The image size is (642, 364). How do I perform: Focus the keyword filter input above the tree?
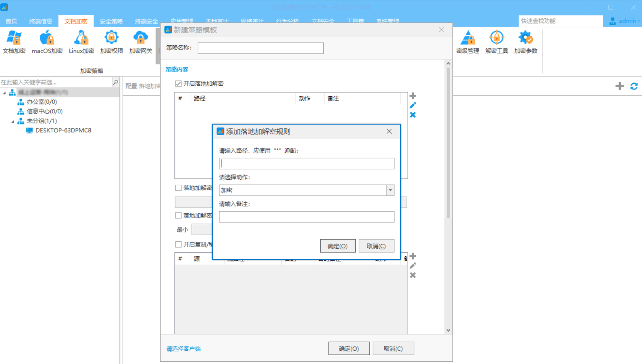pos(56,82)
